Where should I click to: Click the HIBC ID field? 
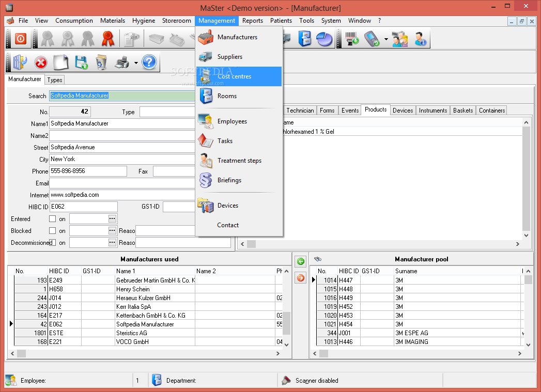pos(84,207)
